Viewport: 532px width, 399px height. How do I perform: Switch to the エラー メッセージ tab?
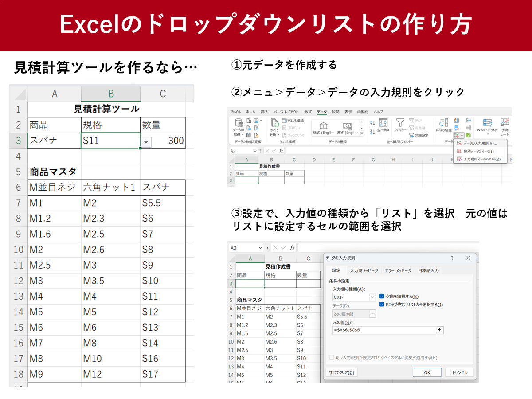pyautogui.click(x=398, y=270)
